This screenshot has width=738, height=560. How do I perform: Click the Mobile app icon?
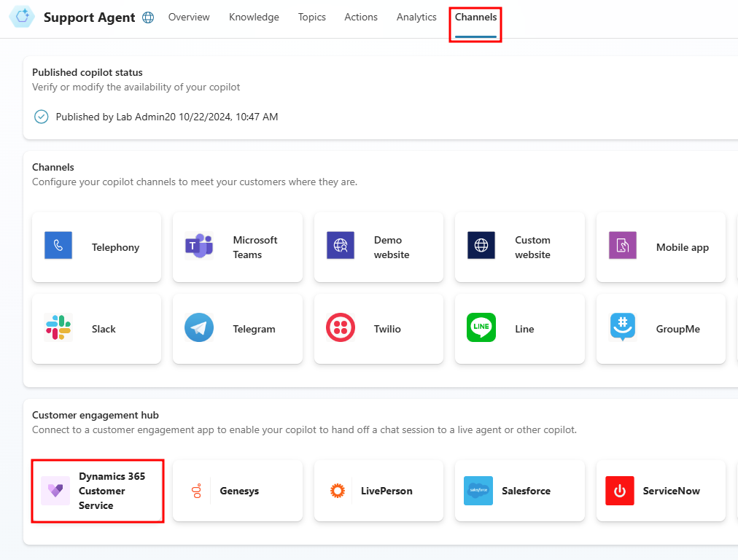point(623,245)
